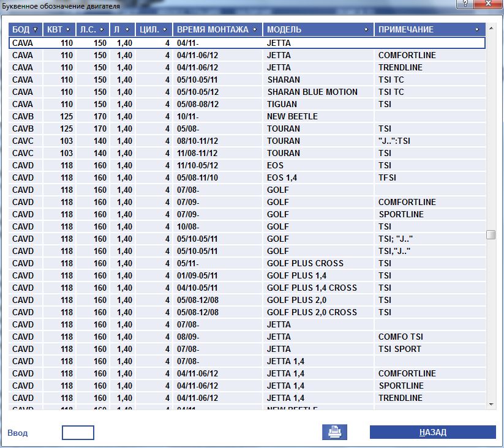
Task: Sort by the Л.С. column header
Action: [x=92, y=29]
